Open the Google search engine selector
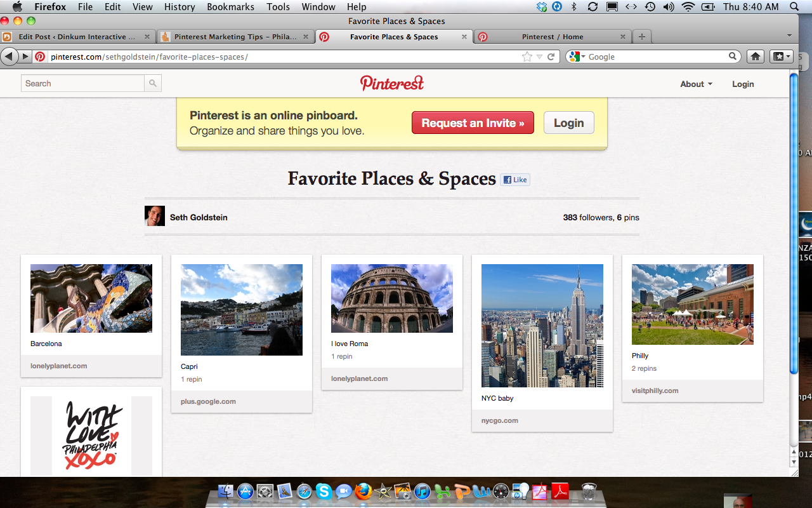The image size is (812, 508). 577,57
